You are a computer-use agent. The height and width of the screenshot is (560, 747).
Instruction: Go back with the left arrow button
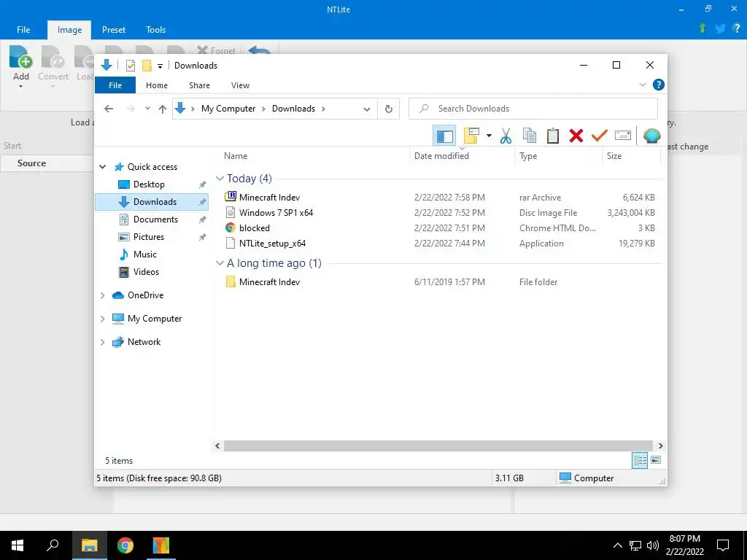coord(109,109)
